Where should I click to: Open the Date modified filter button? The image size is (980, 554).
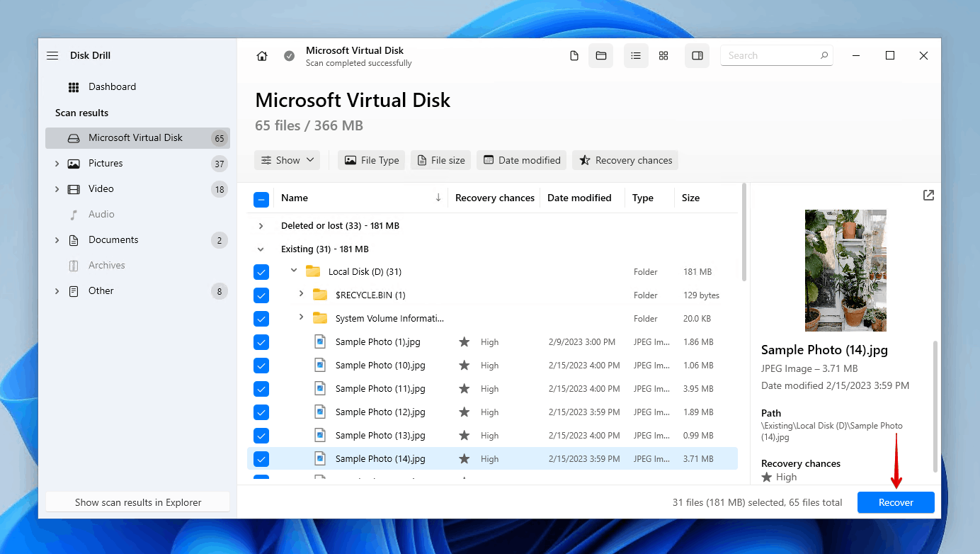tap(522, 160)
